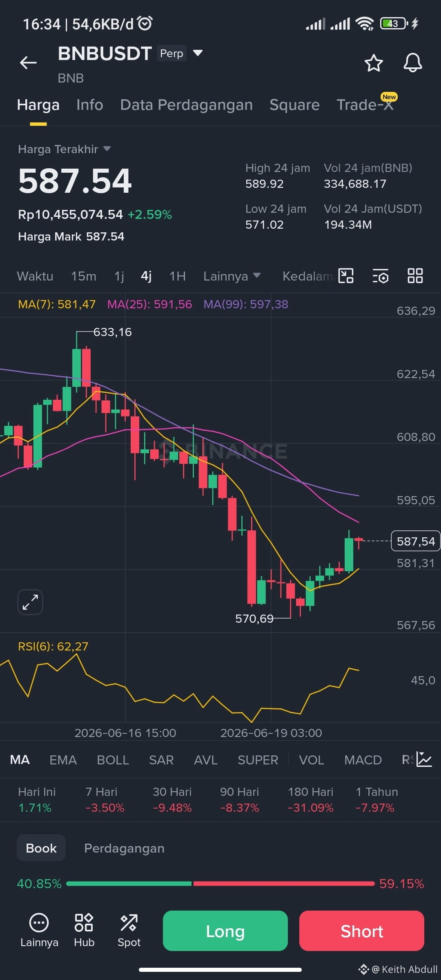Open the Lainnya more options icon
441x980 pixels.
tap(39, 931)
